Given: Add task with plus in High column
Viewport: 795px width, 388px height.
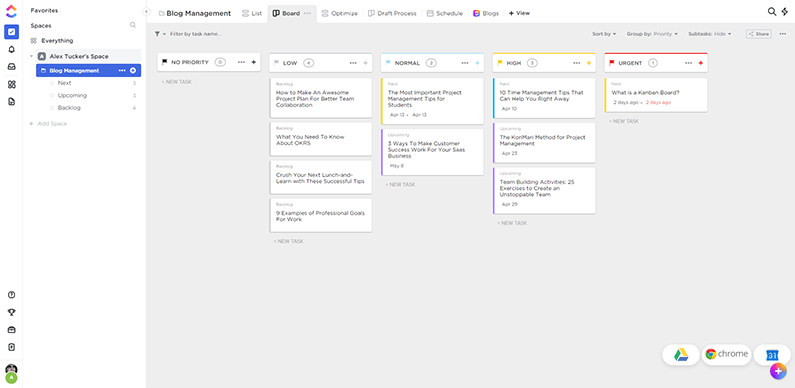Looking at the screenshot, I should (x=589, y=63).
